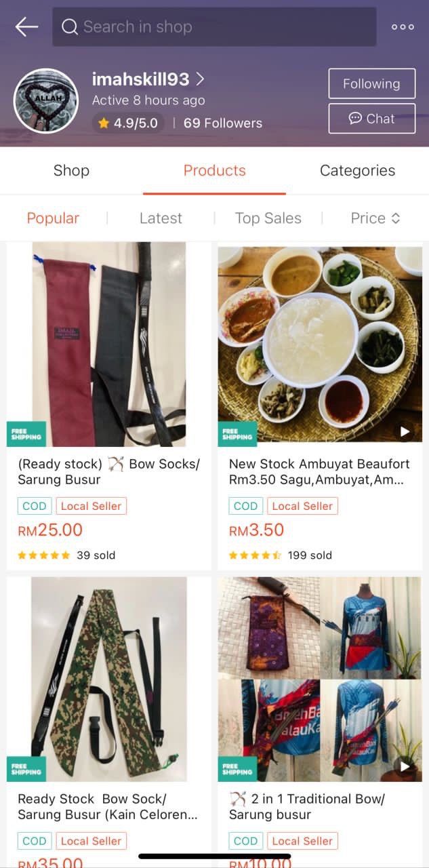Open the camouflage Bow Sock product image

[x=109, y=679]
